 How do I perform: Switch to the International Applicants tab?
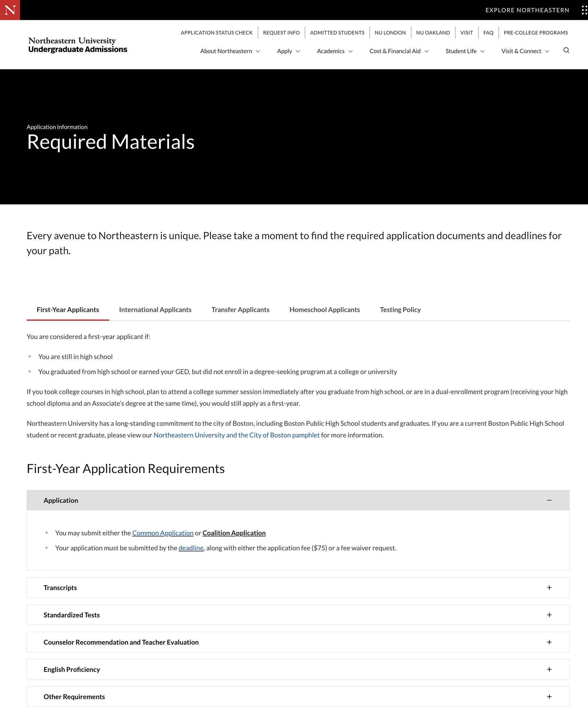[x=155, y=310]
